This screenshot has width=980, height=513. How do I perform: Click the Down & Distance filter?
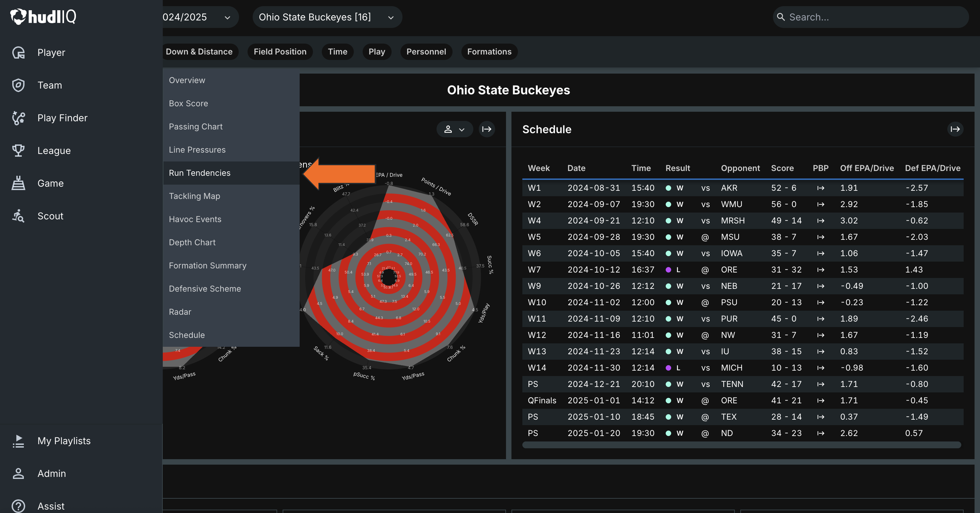tap(201, 52)
